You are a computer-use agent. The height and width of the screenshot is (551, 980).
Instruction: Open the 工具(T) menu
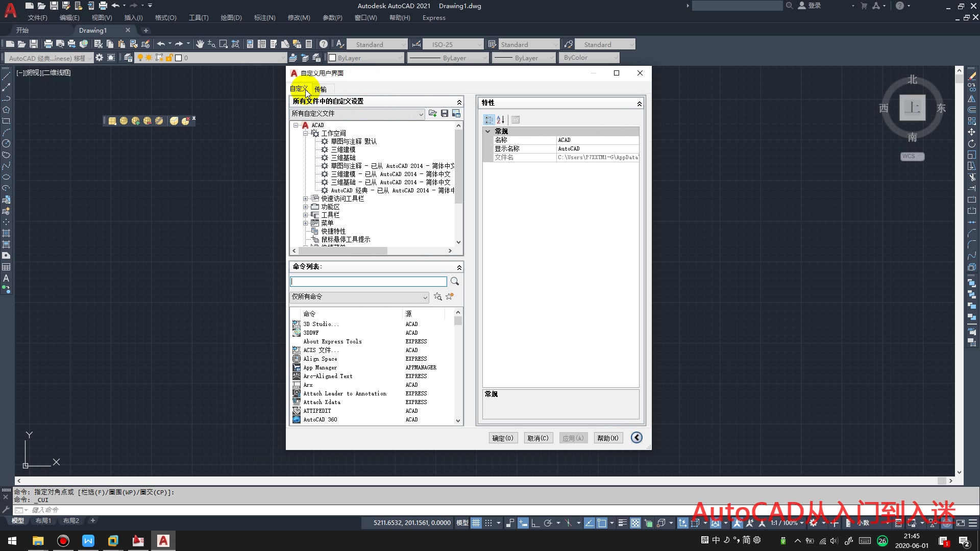click(x=198, y=17)
